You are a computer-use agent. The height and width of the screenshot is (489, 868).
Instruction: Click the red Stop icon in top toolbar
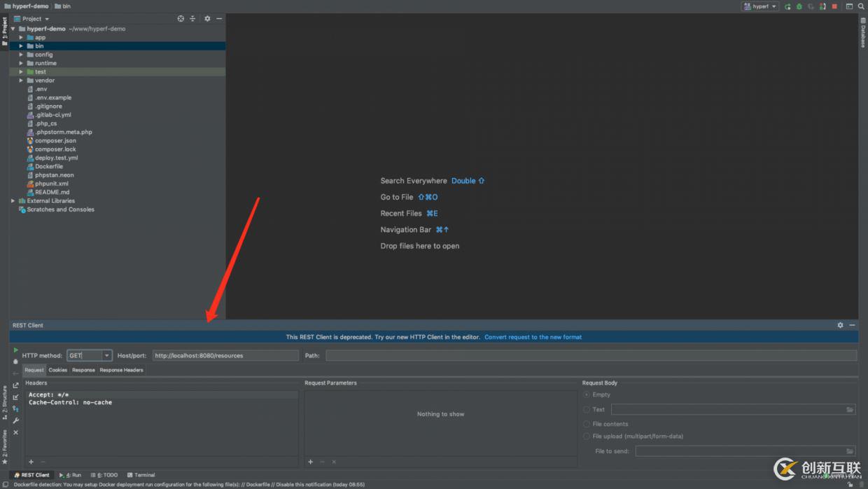tap(834, 6)
